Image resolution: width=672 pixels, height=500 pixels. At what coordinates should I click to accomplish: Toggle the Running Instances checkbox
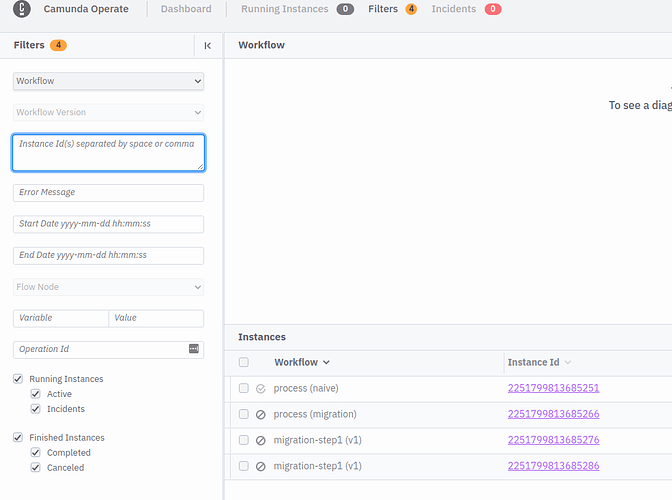pyautogui.click(x=18, y=379)
